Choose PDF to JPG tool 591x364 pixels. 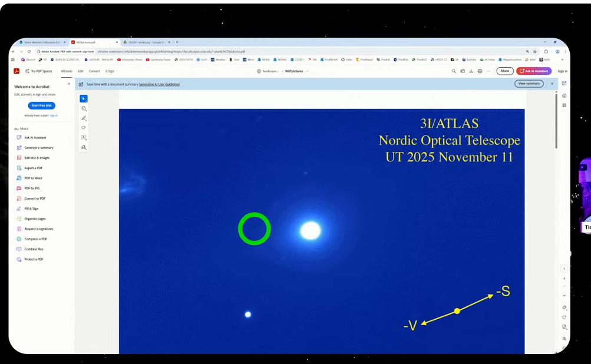click(28, 188)
